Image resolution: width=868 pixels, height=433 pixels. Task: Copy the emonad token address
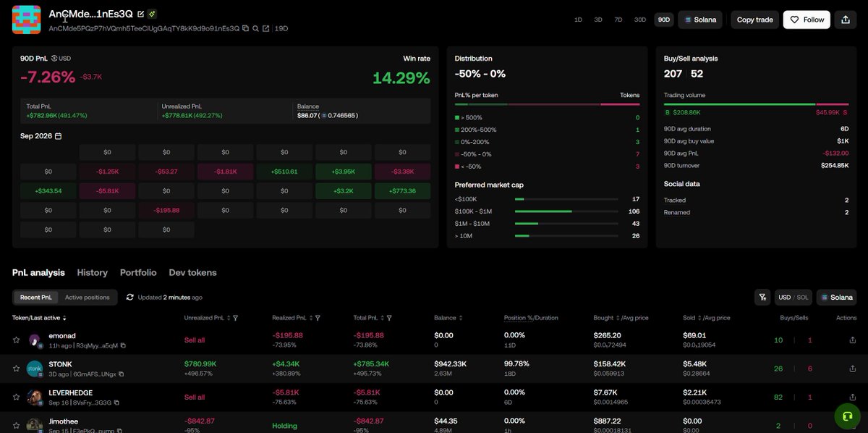pyautogui.click(x=123, y=345)
